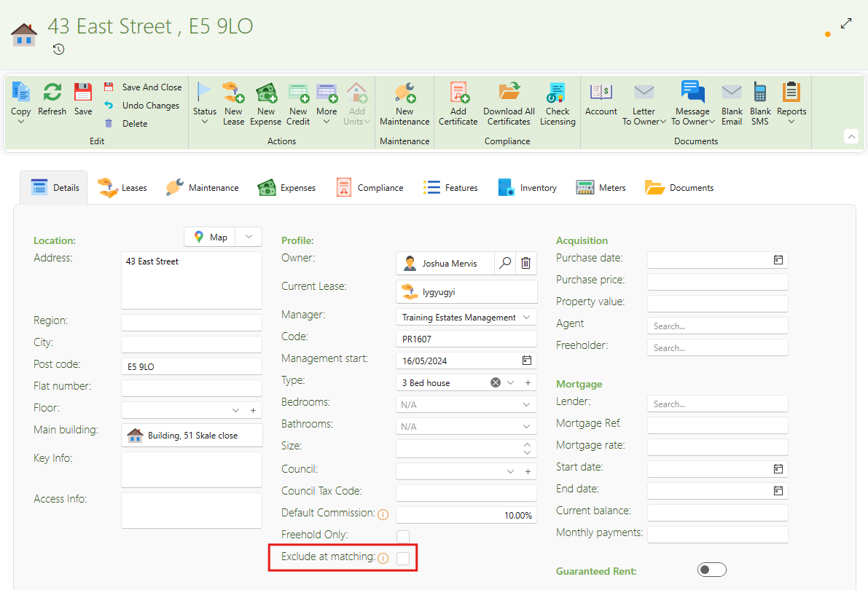
Task: Click the Blank Email icon
Action: pyautogui.click(x=731, y=92)
